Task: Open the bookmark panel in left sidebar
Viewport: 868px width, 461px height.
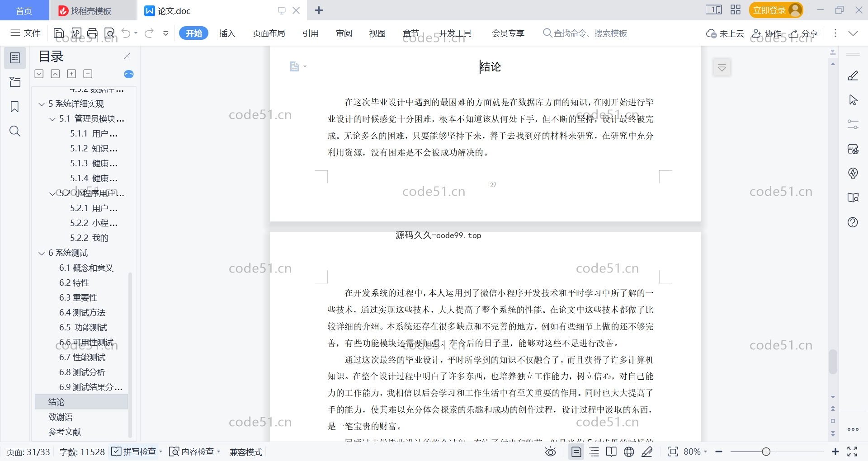Action: coord(15,107)
